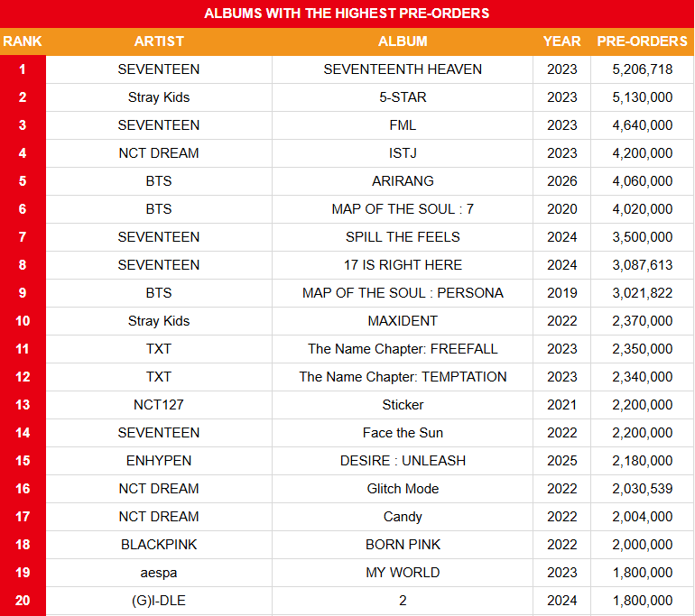Select album 'SPILL THE FEELS'
This screenshot has width=695, height=616.
403,237
